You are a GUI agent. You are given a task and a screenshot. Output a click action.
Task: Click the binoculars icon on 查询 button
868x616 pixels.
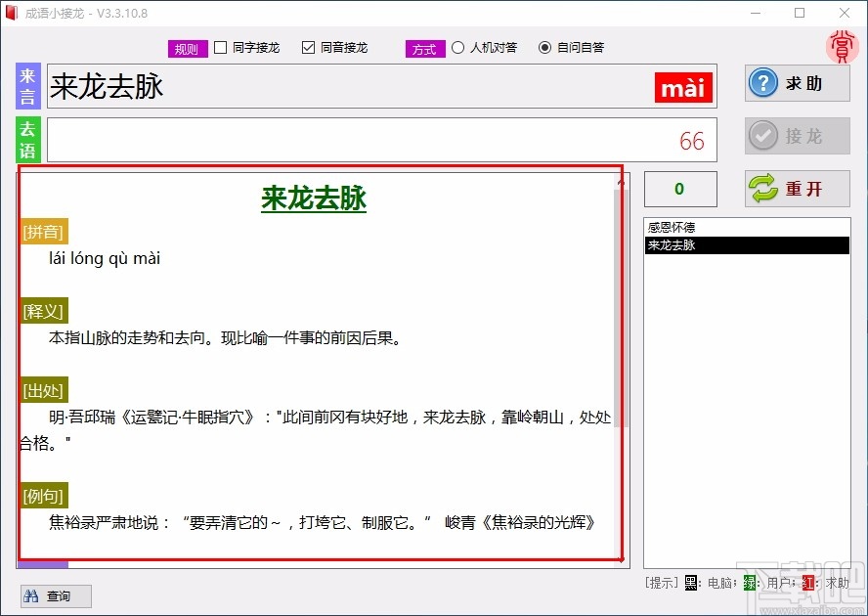click(x=31, y=595)
